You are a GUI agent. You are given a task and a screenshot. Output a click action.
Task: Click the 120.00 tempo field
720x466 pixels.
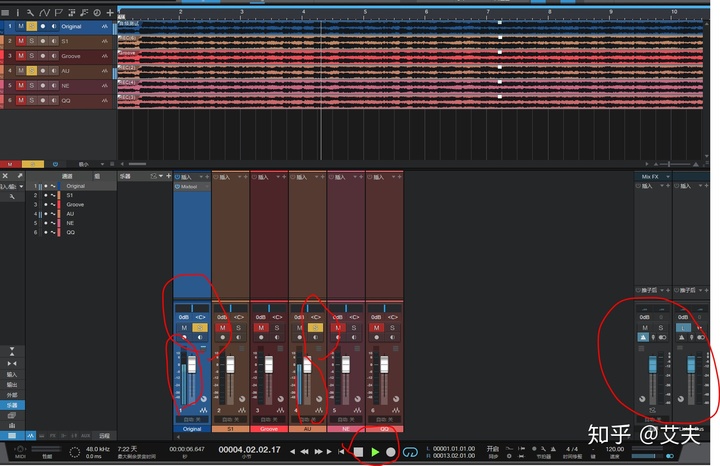(x=614, y=449)
